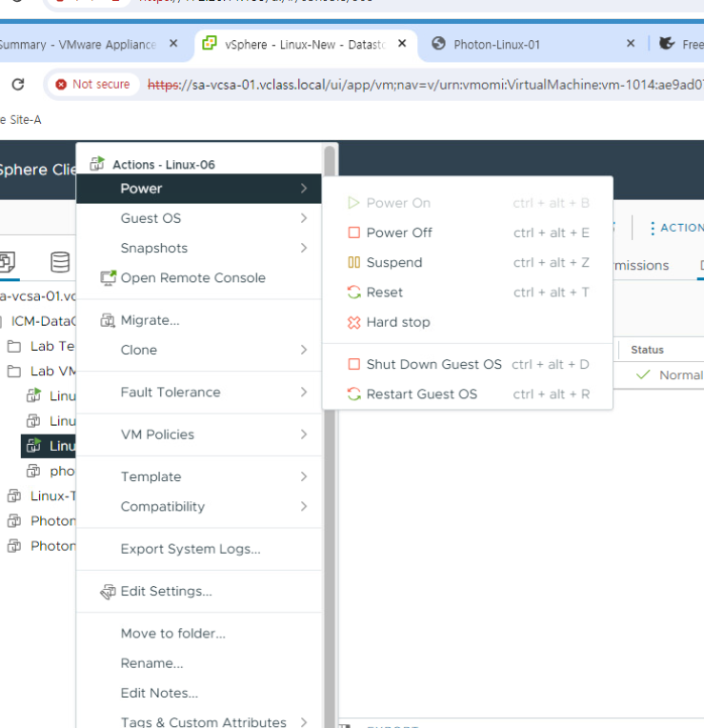Image resolution: width=704 pixels, height=728 pixels.
Task: Select ICM-Datacenter in the inventory tree
Action: [44, 321]
